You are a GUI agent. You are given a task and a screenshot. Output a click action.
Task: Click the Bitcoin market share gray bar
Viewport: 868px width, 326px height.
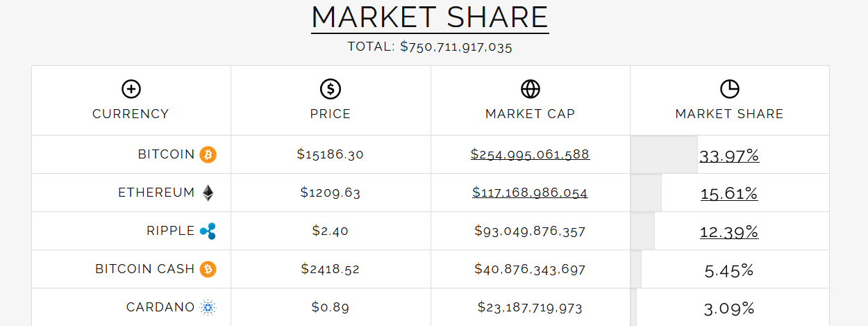click(664, 154)
